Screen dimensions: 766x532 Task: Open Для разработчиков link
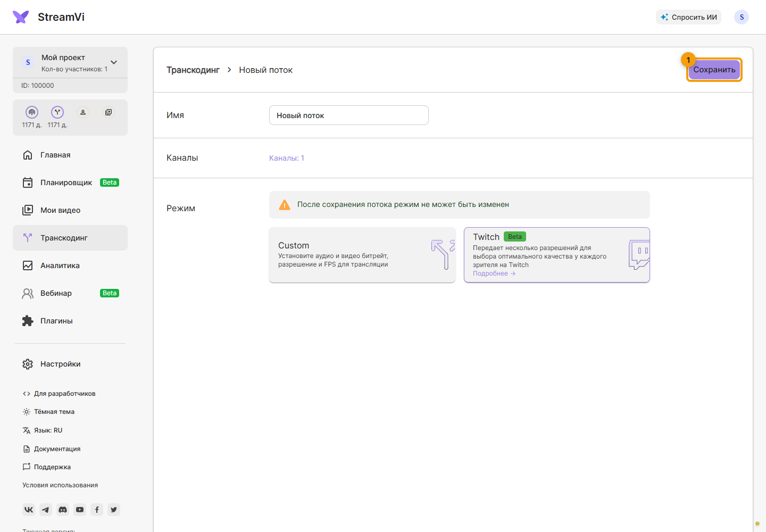click(x=59, y=394)
